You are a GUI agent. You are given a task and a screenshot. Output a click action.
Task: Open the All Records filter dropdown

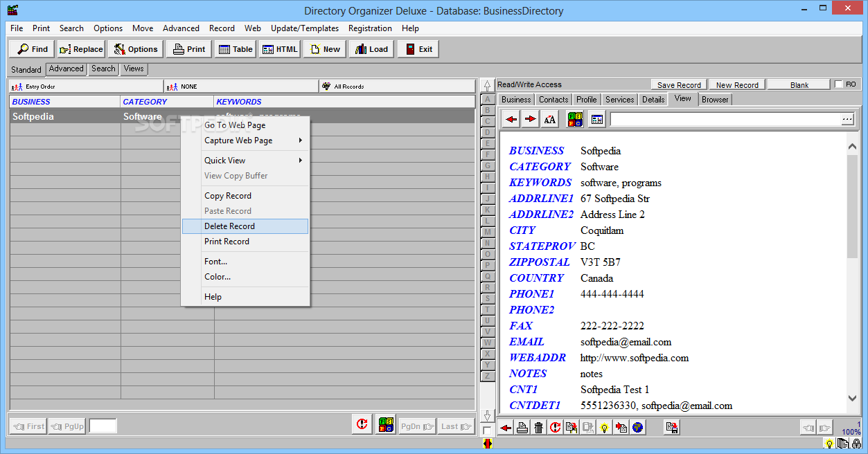click(397, 87)
